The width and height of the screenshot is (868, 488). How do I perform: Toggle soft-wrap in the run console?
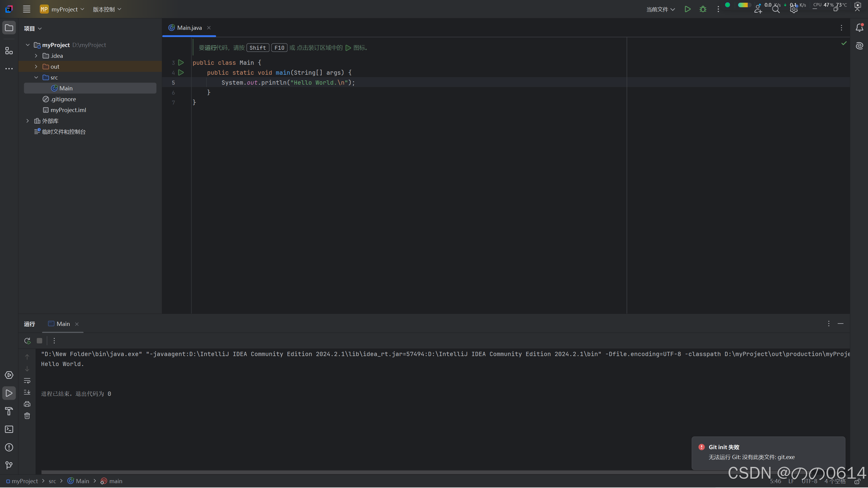[x=27, y=381]
